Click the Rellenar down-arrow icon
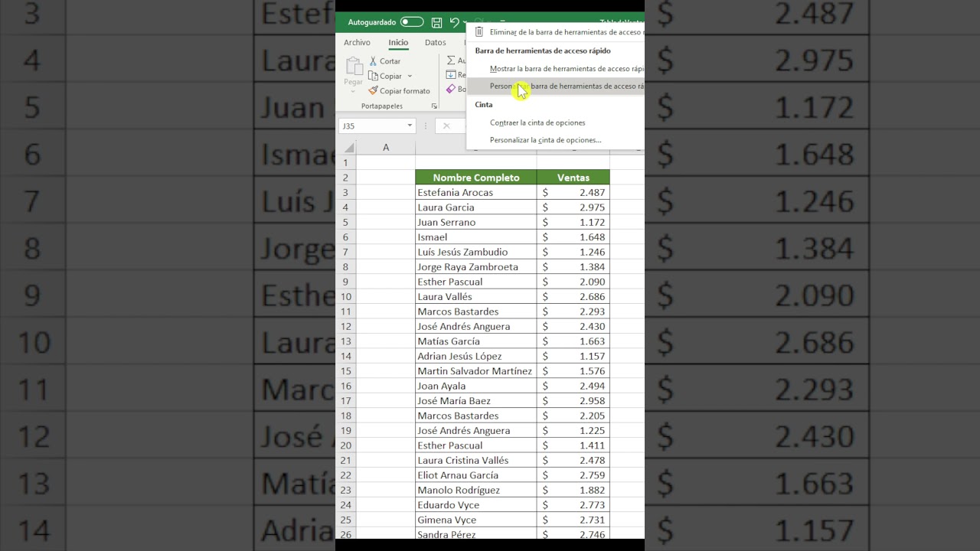The image size is (980, 551). click(452, 75)
